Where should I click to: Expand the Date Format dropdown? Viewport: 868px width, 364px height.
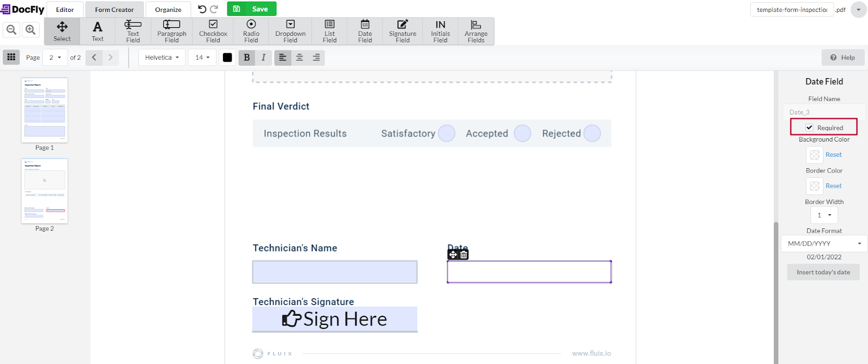[x=824, y=244]
